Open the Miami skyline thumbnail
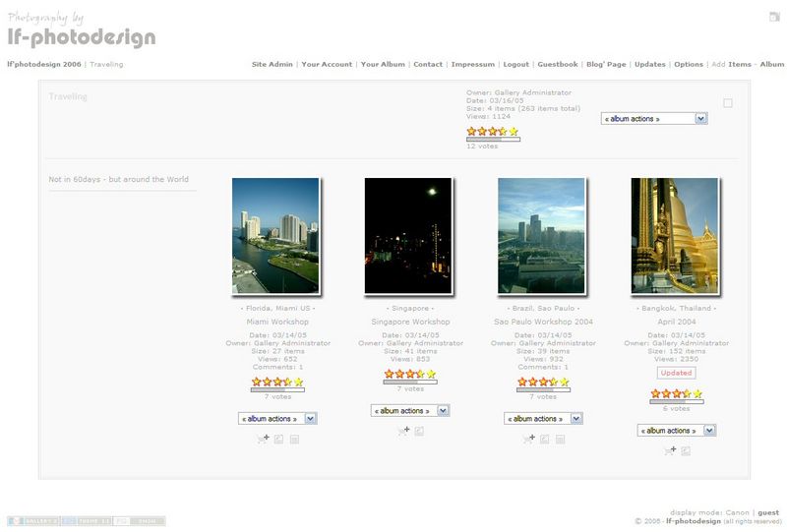This screenshot has height=532, width=787. pyautogui.click(x=275, y=235)
